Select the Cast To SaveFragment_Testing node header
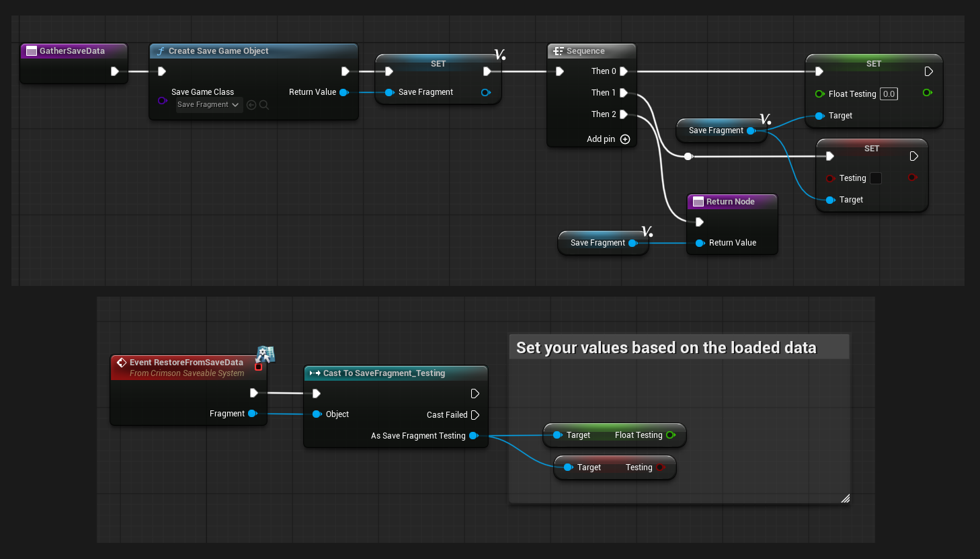This screenshot has height=559, width=980. click(x=395, y=373)
